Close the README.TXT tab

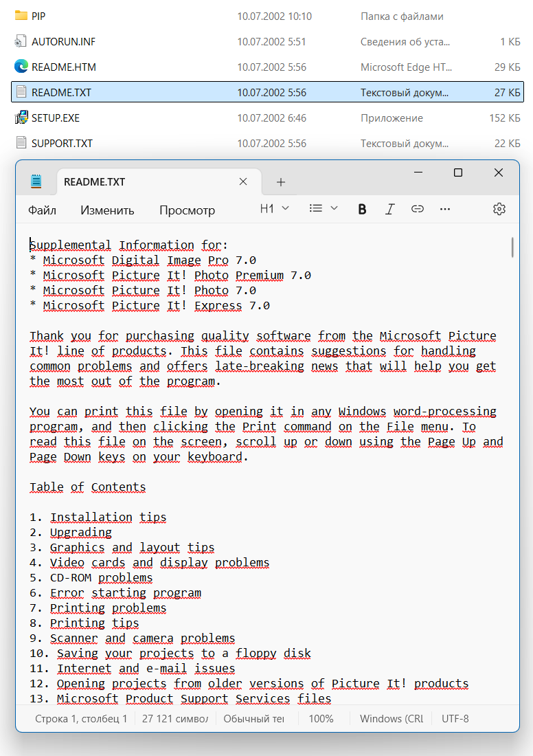(243, 181)
